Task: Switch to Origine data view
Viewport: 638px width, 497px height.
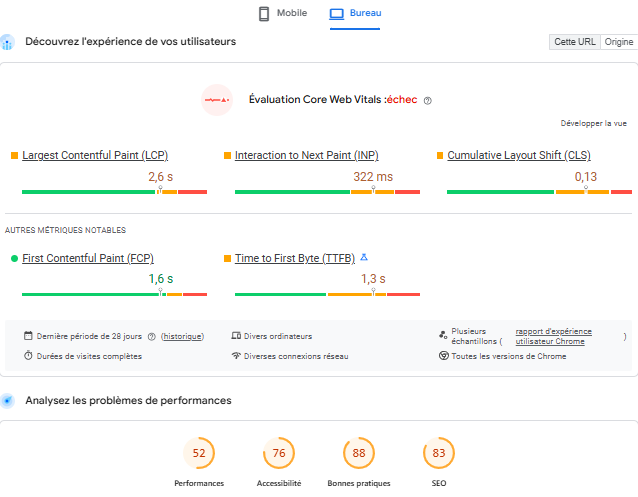Action: (x=618, y=42)
